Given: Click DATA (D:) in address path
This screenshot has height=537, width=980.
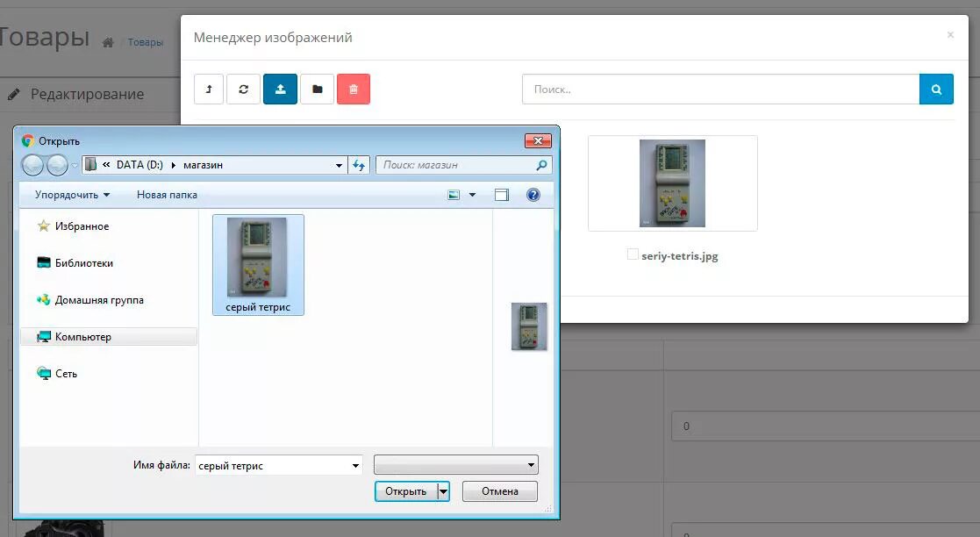Looking at the screenshot, I should (139, 165).
